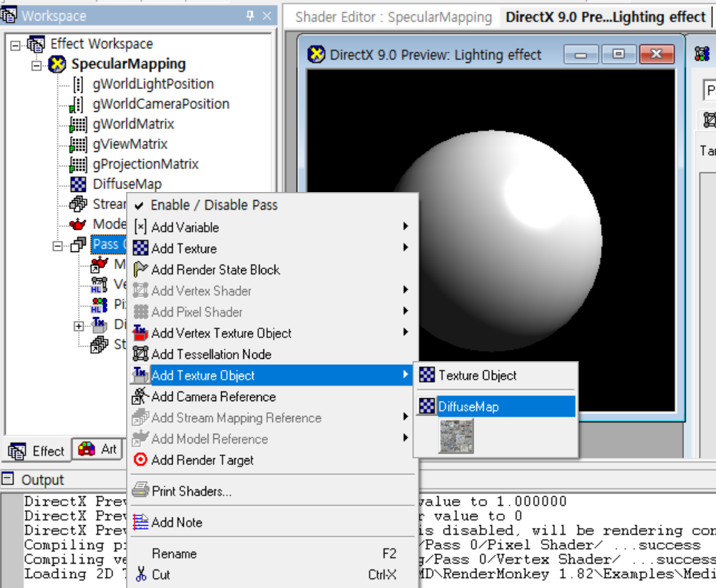
Task: Select gViewMatrix tree item
Action: [x=130, y=144]
